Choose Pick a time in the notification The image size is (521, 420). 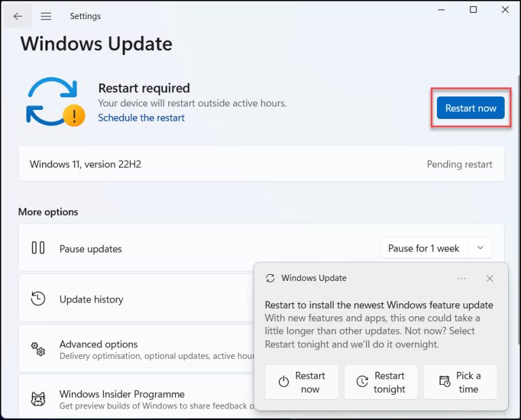(460, 382)
